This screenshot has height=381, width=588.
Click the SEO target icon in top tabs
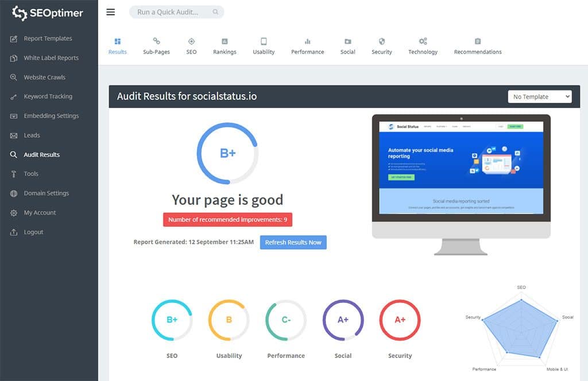click(191, 41)
